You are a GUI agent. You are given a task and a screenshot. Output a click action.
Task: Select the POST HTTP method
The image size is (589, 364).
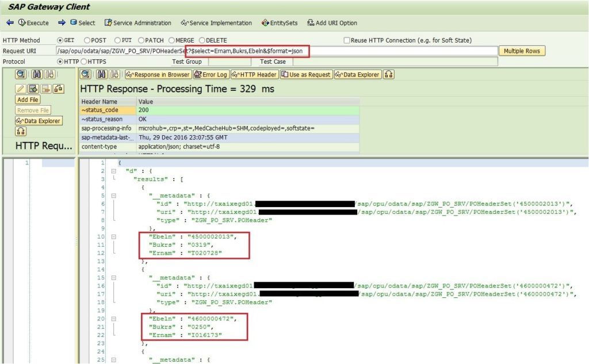[x=87, y=40]
